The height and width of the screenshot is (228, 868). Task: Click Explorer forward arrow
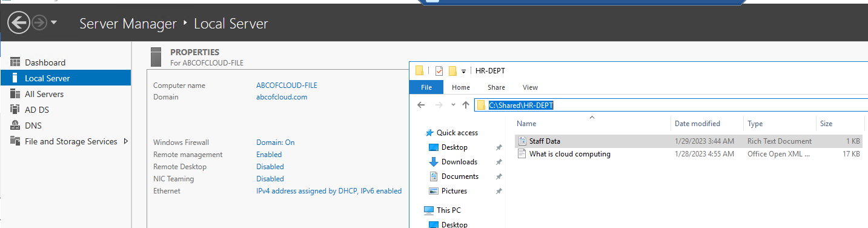[x=439, y=105]
